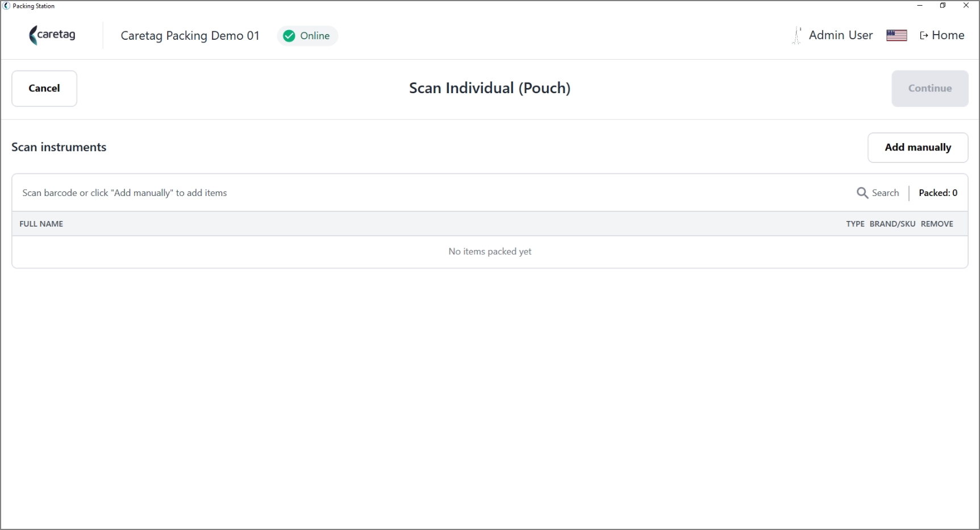The height and width of the screenshot is (530, 980).
Task: Click the Continue button
Action: tap(930, 89)
